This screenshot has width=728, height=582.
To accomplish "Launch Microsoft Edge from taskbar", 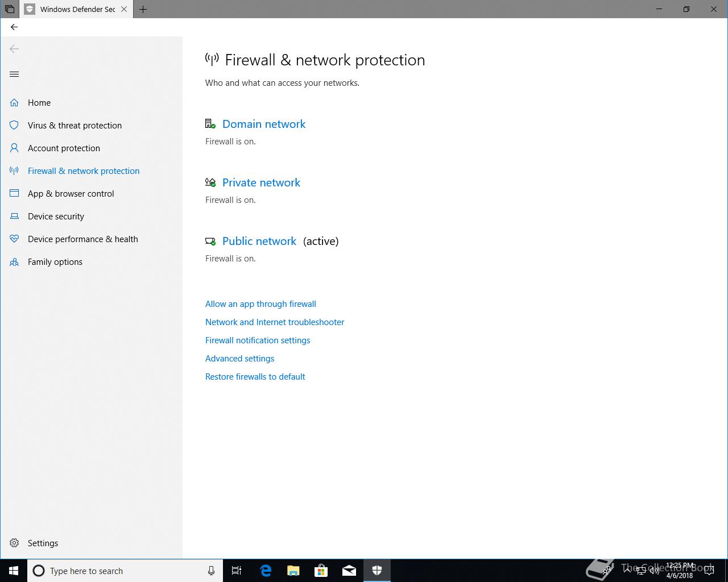I will click(x=266, y=571).
